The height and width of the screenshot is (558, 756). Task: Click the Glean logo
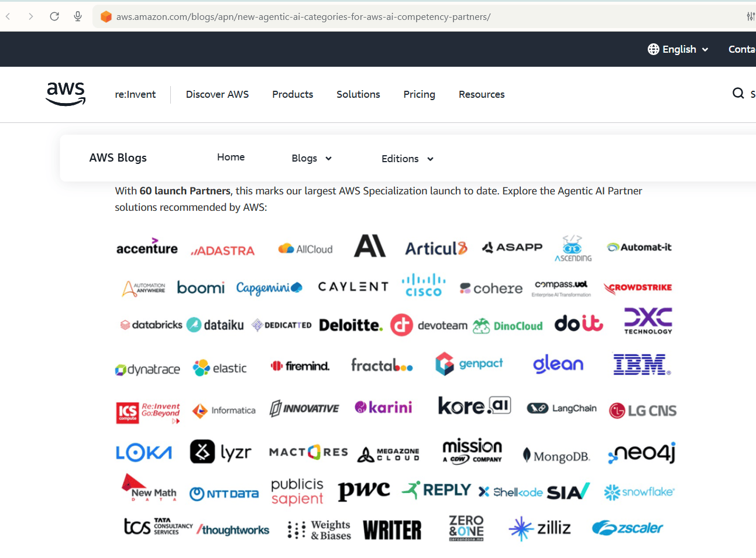pos(558,364)
